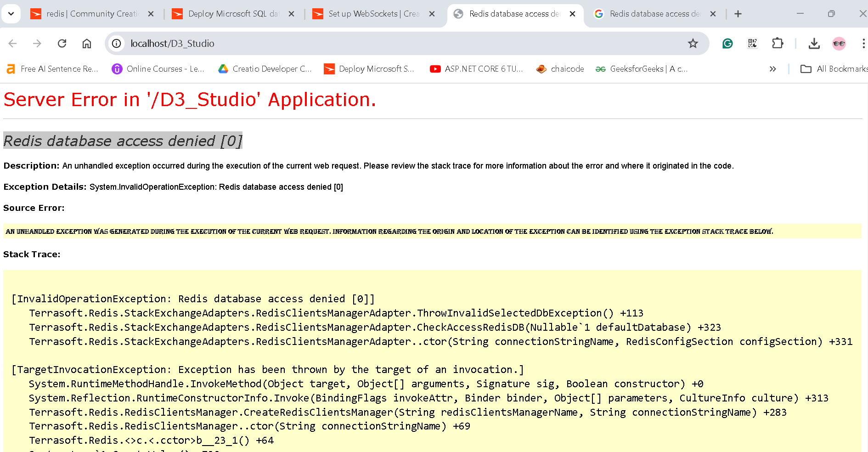This screenshot has width=868, height=452.
Task: View site information for localhost
Action: (117, 43)
